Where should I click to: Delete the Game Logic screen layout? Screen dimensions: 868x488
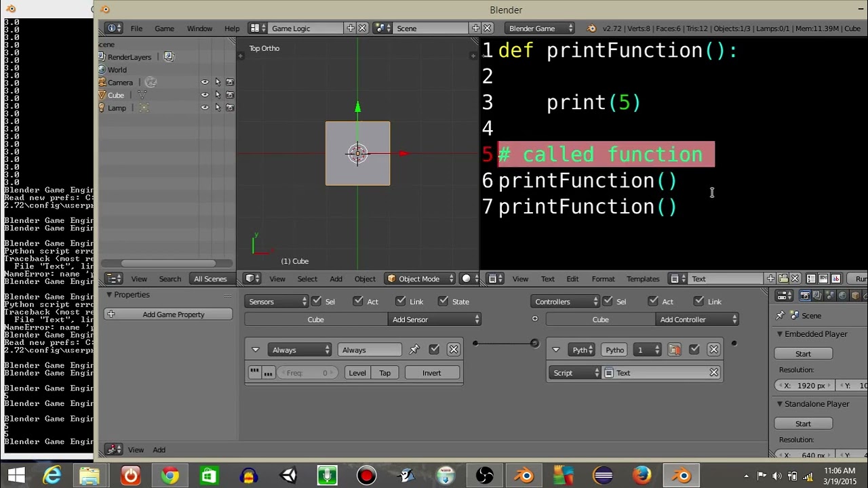363,28
